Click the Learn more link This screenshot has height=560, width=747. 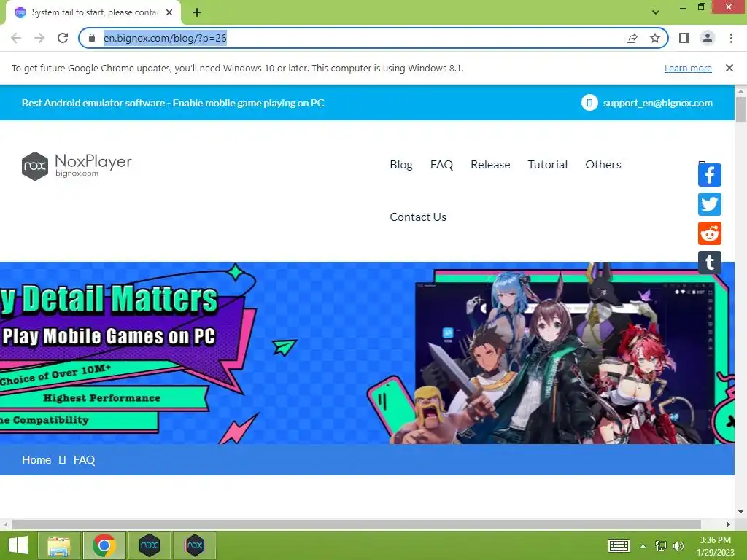coord(688,68)
